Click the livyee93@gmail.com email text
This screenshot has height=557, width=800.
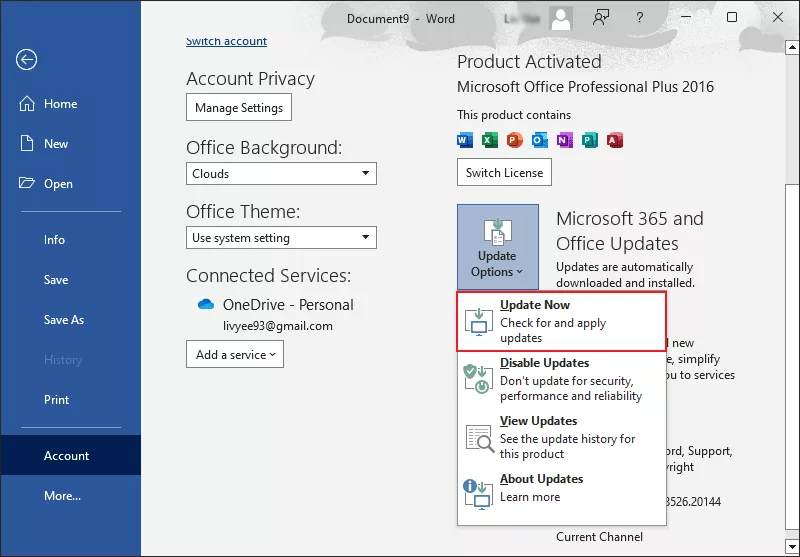pyautogui.click(x=278, y=326)
